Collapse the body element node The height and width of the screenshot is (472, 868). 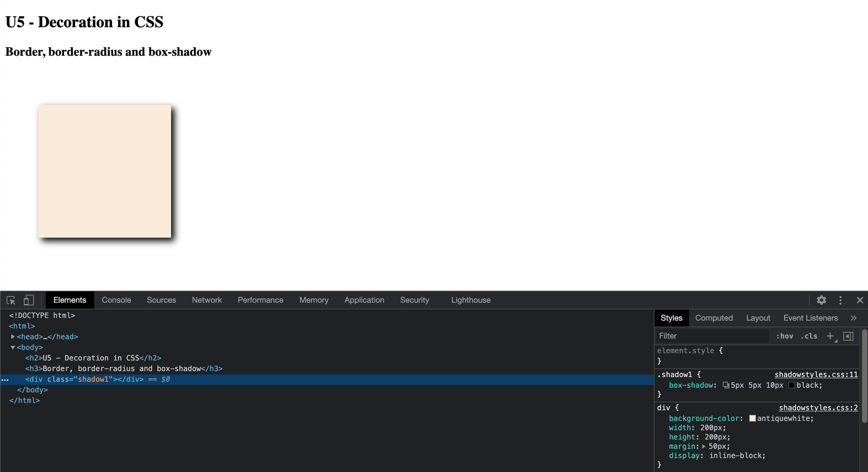click(13, 348)
